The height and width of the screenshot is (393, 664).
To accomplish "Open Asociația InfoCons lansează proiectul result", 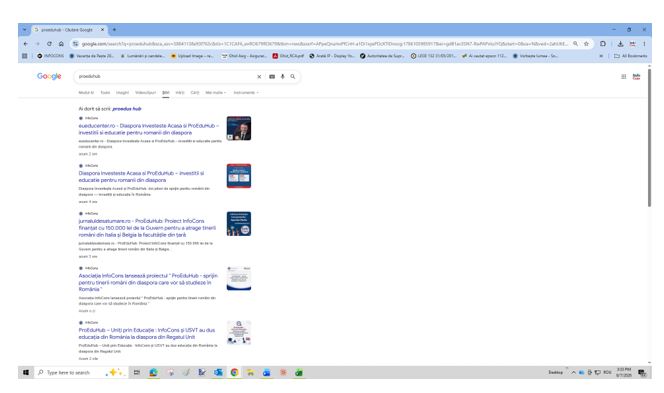I will coord(148,282).
